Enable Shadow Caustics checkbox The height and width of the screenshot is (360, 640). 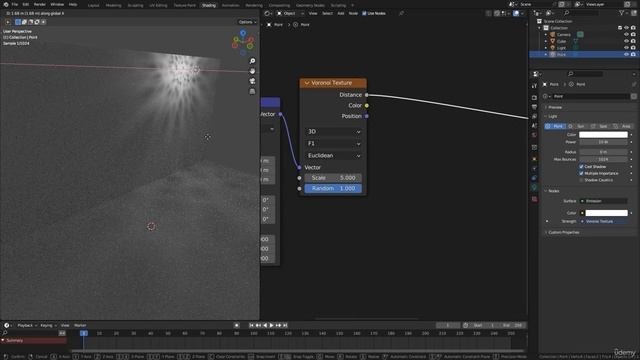pos(581,180)
